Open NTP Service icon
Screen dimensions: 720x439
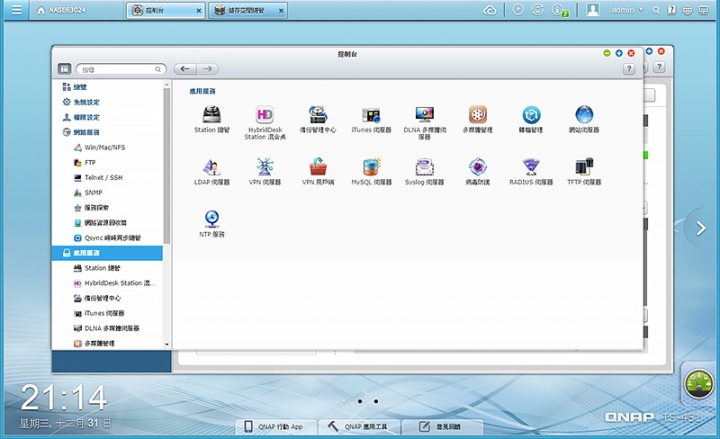point(212,219)
